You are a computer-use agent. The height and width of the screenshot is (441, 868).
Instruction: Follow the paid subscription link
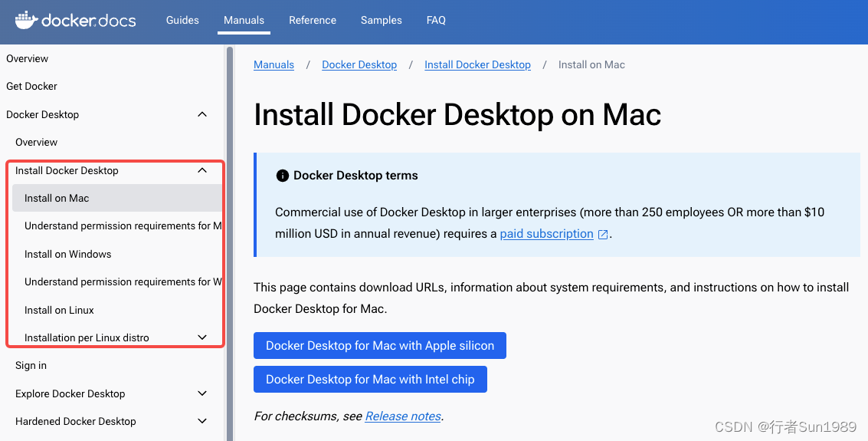point(546,234)
